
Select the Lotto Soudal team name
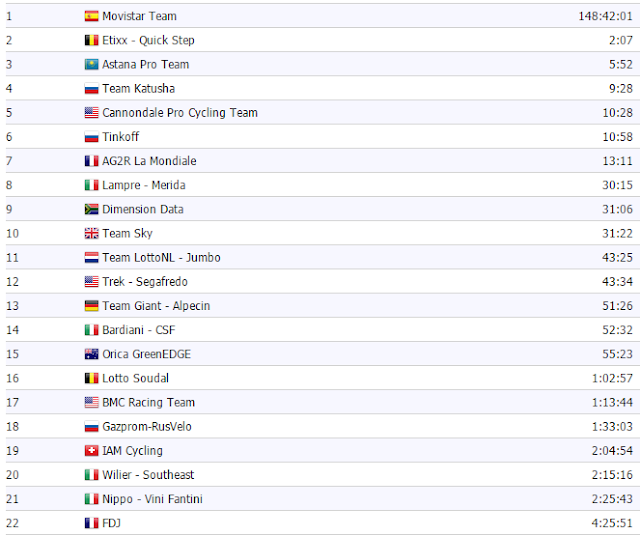(136, 378)
